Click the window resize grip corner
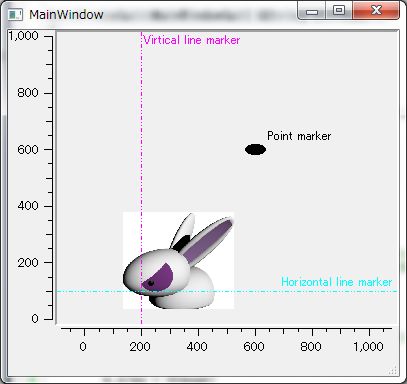 [x=393, y=370]
